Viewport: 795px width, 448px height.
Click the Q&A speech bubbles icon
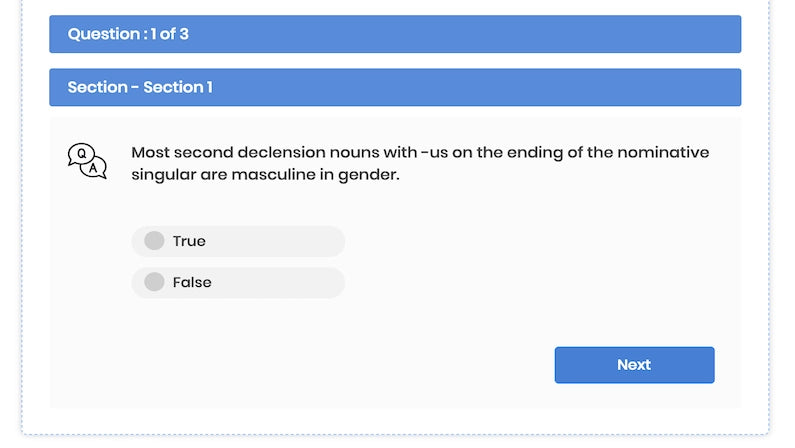point(87,161)
